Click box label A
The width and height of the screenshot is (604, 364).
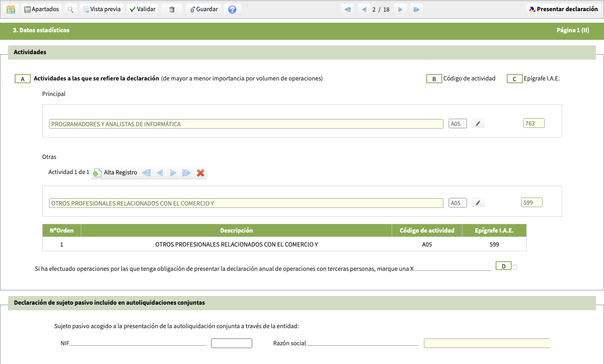(x=23, y=79)
